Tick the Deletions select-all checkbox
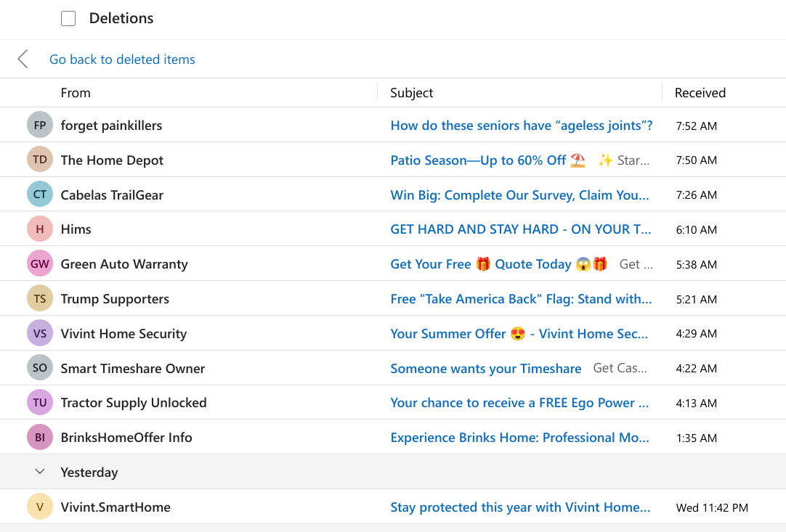Screen dimensions: 786x532 coord(68,19)
